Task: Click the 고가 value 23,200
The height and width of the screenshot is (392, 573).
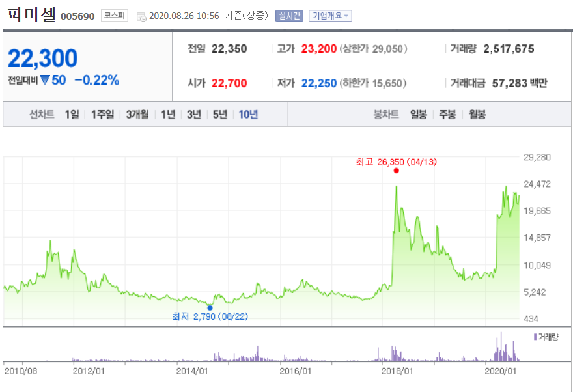Action: tap(318, 49)
